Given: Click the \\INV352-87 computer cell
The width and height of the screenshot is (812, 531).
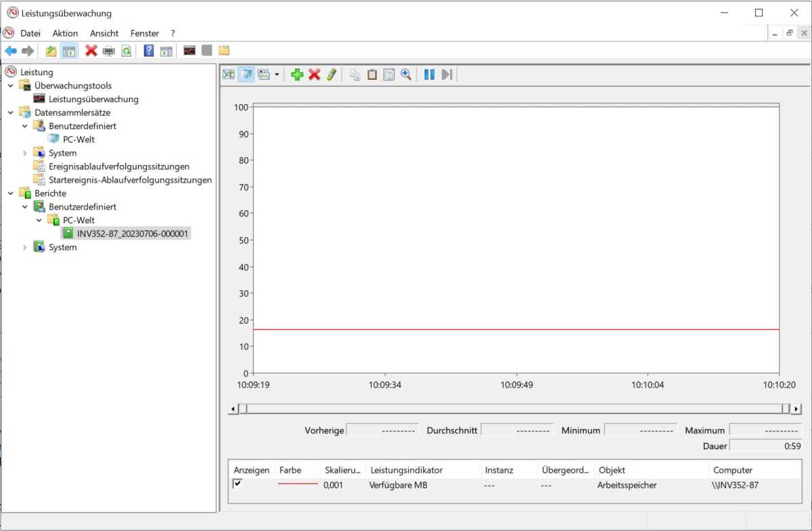Looking at the screenshot, I should click(x=736, y=485).
